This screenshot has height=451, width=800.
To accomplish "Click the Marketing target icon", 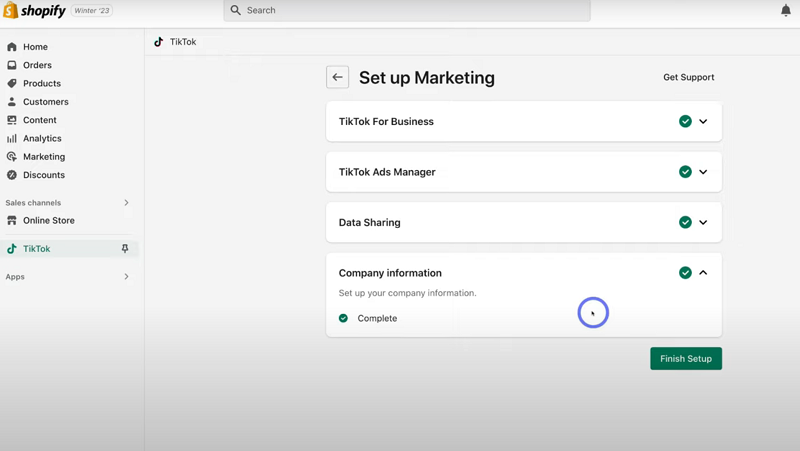I will (12, 157).
